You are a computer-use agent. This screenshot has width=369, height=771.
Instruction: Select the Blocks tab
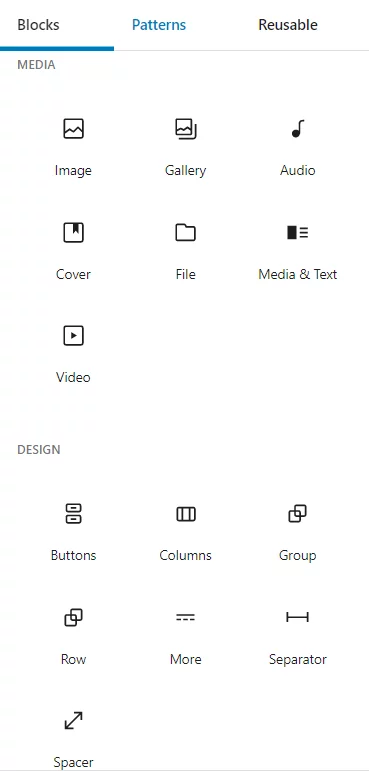tap(38, 25)
